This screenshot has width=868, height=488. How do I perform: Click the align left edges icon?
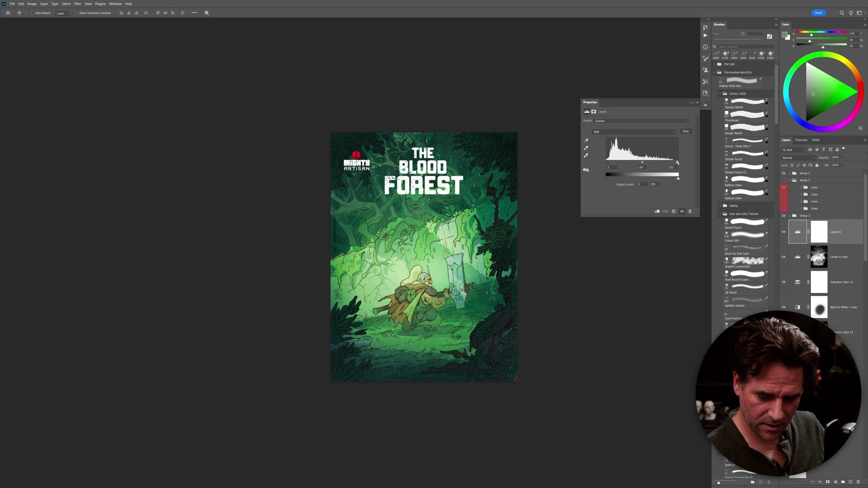121,13
